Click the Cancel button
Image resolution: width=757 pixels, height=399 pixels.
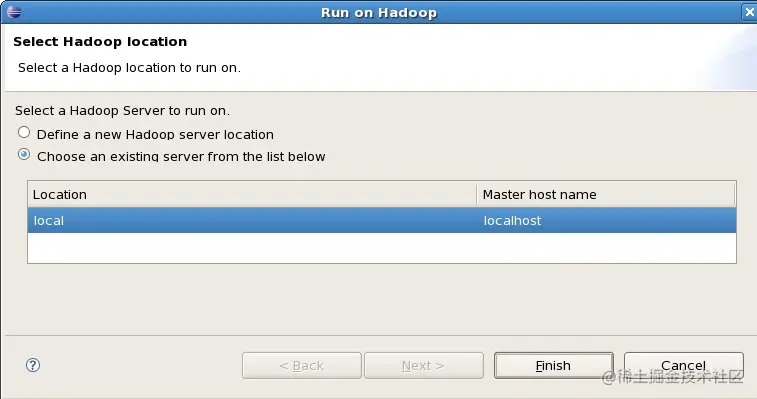pos(684,366)
